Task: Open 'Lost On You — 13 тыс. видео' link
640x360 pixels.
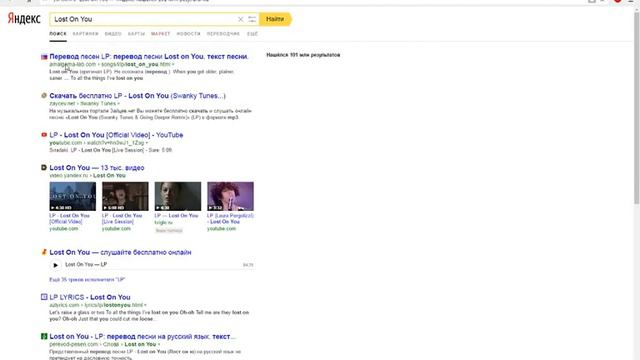Action: tap(97, 168)
